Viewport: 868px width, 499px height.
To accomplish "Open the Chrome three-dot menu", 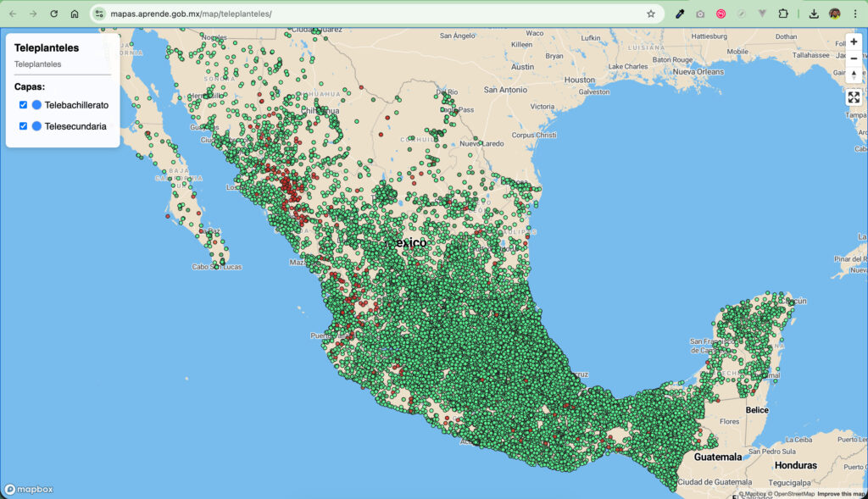I will (854, 14).
